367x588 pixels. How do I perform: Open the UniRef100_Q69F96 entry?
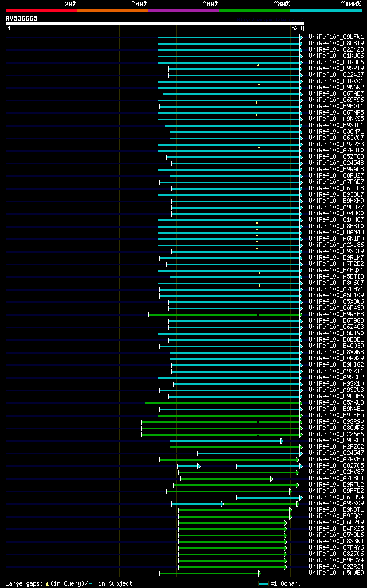coord(336,100)
